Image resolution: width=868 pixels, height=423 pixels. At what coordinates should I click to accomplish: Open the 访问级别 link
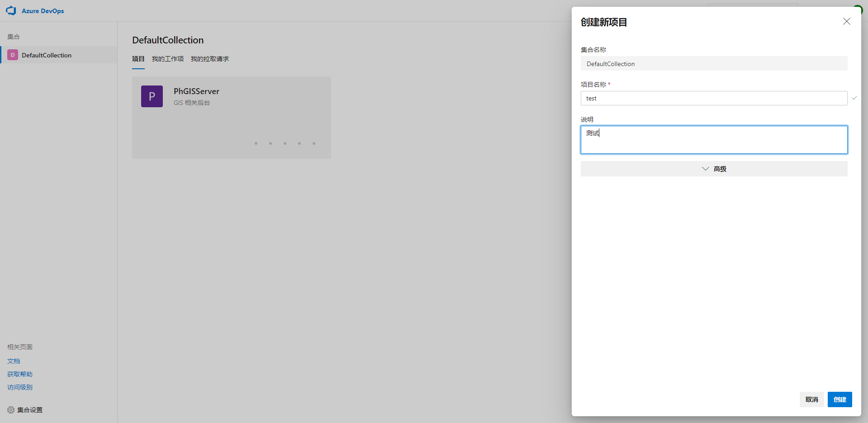point(20,387)
